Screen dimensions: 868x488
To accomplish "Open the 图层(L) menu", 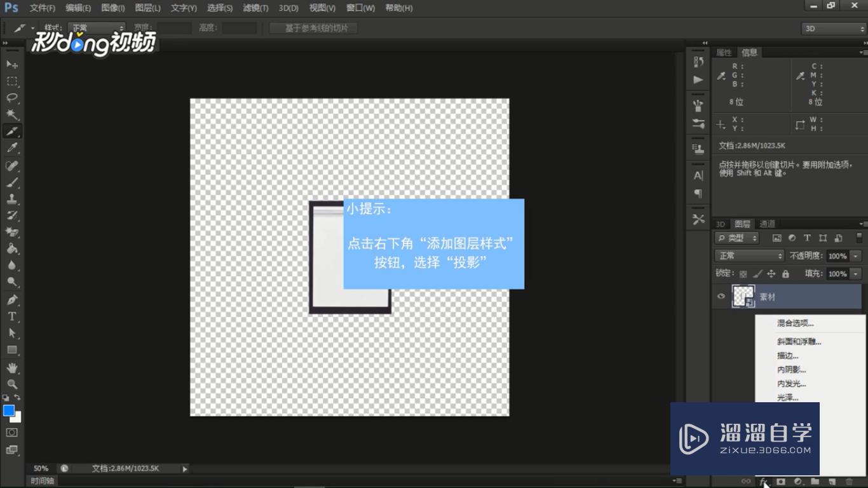I will coord(148,8).
